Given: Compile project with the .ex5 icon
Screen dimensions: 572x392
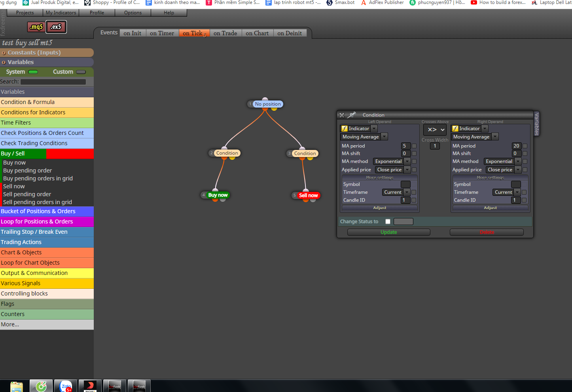Looking at the screenshot, I should pos(56,27).
